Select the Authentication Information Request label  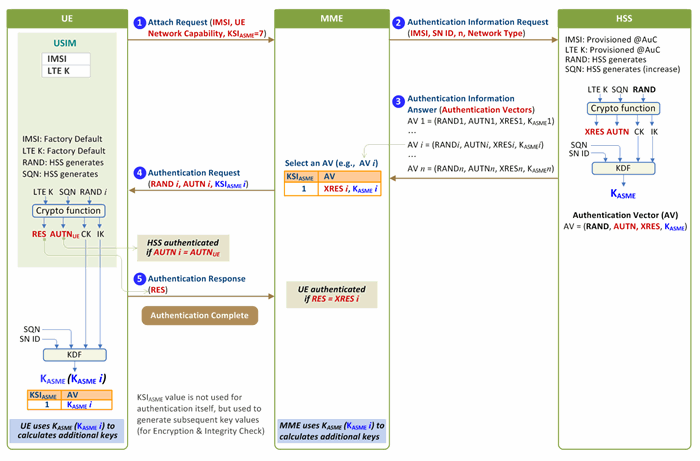(x=478, y=22)
